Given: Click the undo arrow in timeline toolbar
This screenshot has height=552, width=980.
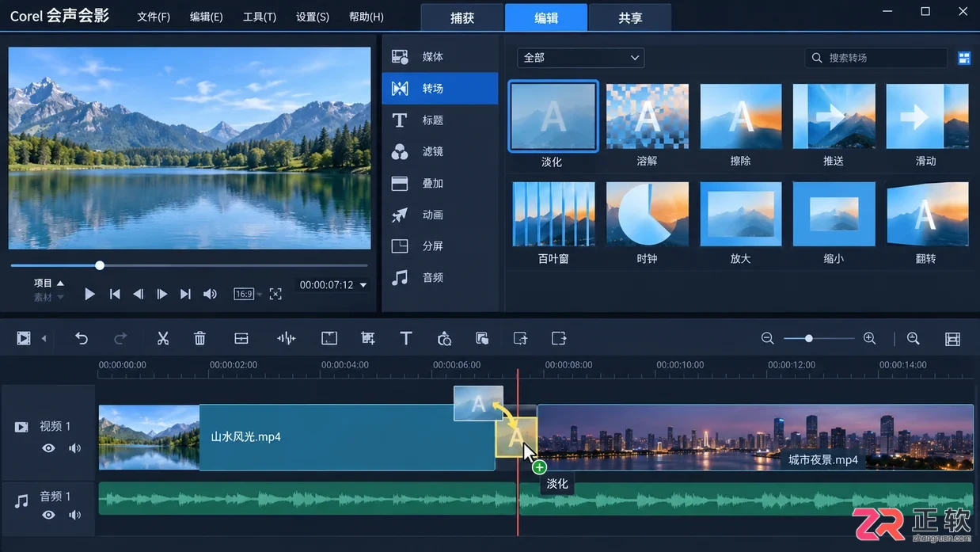Looking at the screenshot, I should tap(82, 339).
